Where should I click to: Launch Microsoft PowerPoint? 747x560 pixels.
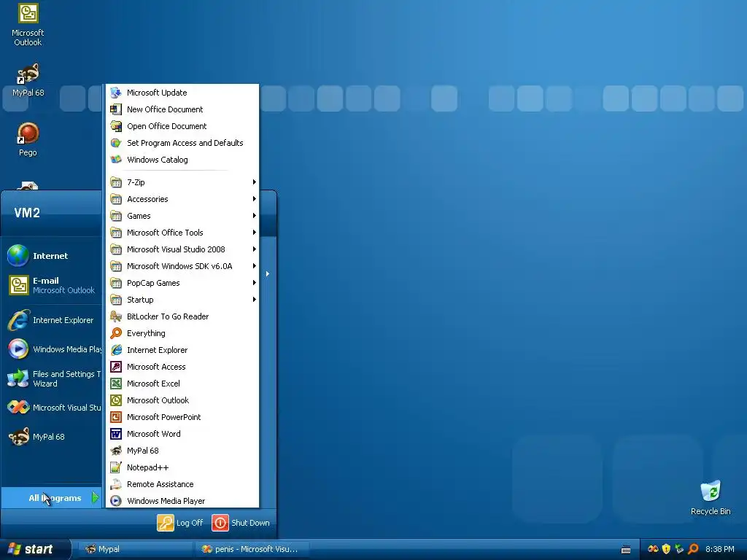[182, 417]
